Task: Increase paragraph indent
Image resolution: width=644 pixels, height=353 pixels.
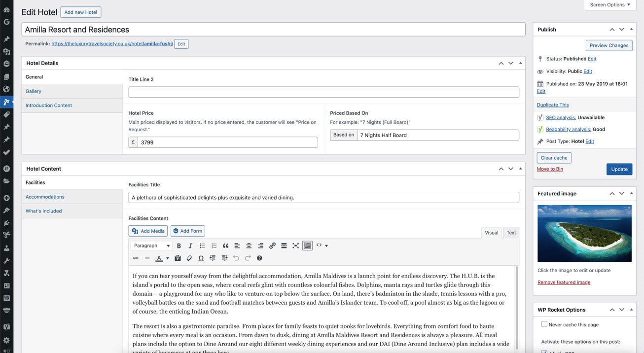Action: tap(224, 258)
